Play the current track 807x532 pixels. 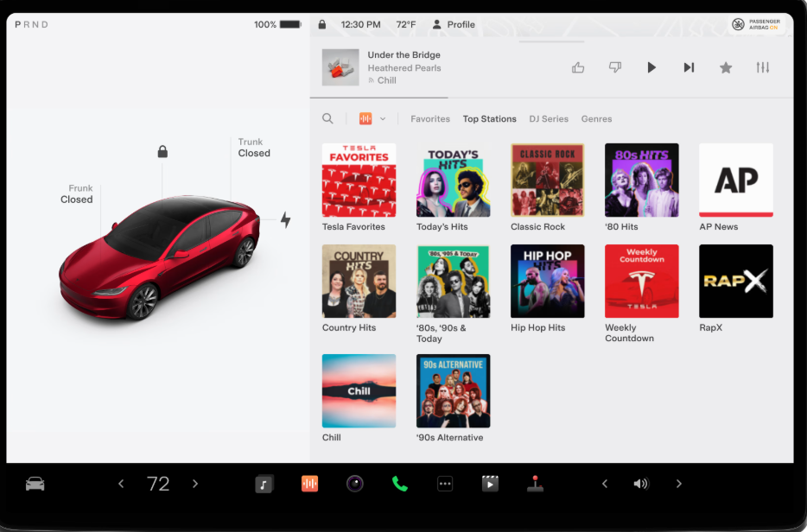651,67
